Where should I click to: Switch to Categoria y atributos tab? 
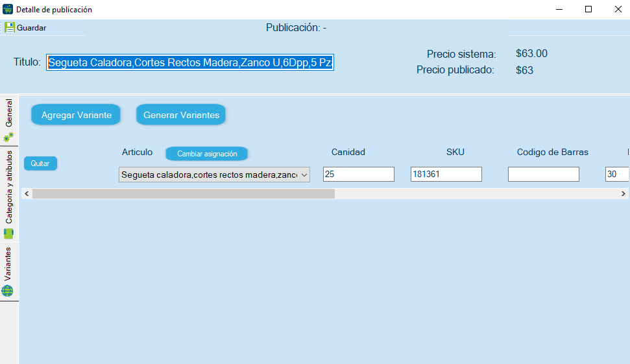9,195
